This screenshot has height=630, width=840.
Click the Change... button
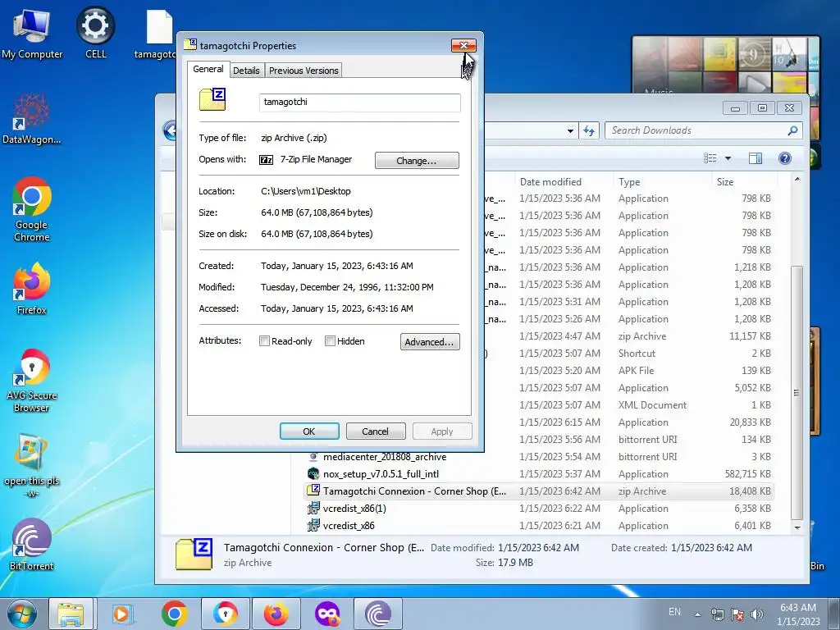tap(417, 161)
